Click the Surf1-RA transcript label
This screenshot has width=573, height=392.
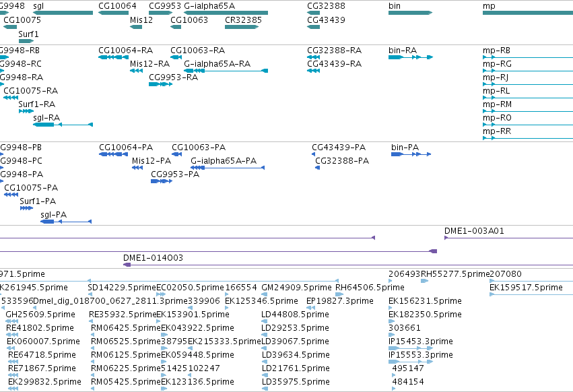[x=37, y=104]
